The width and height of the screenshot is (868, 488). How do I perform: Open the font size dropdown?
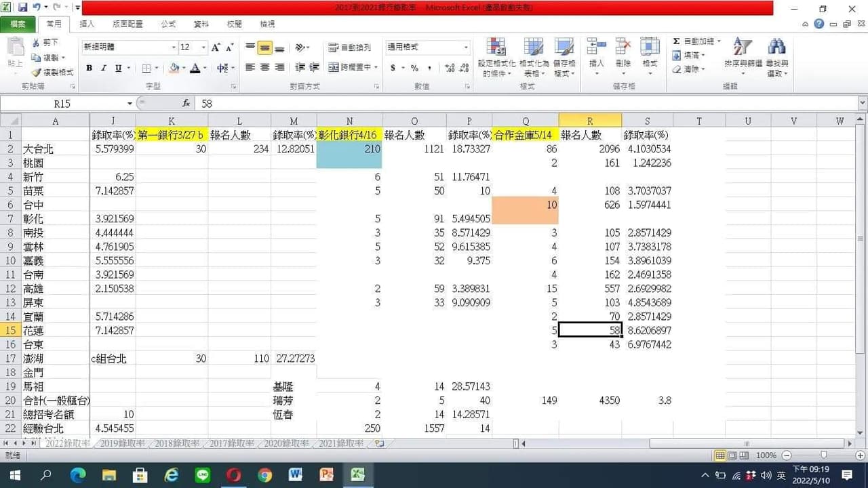pos(203,47)
